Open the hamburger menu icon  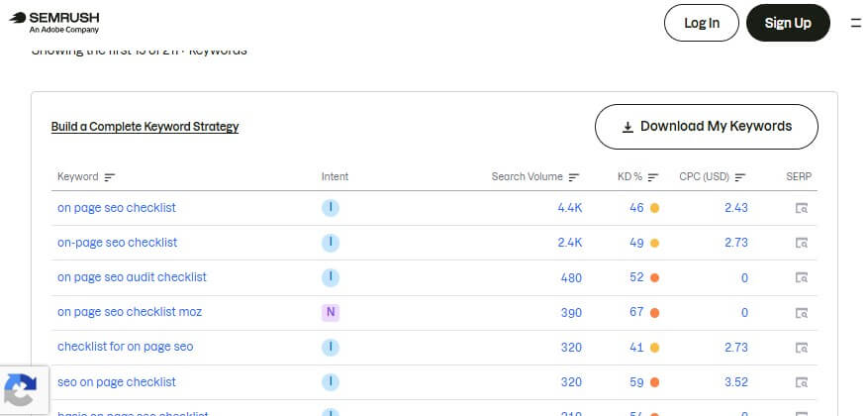tap(856, 23)
